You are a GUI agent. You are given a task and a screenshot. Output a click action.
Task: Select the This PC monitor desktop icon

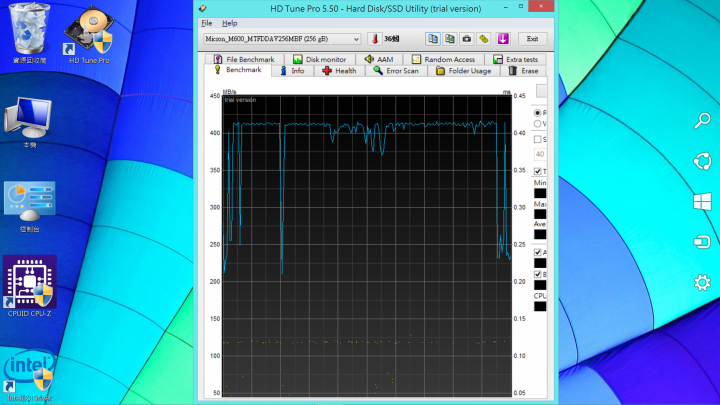[x=29, y=122]
